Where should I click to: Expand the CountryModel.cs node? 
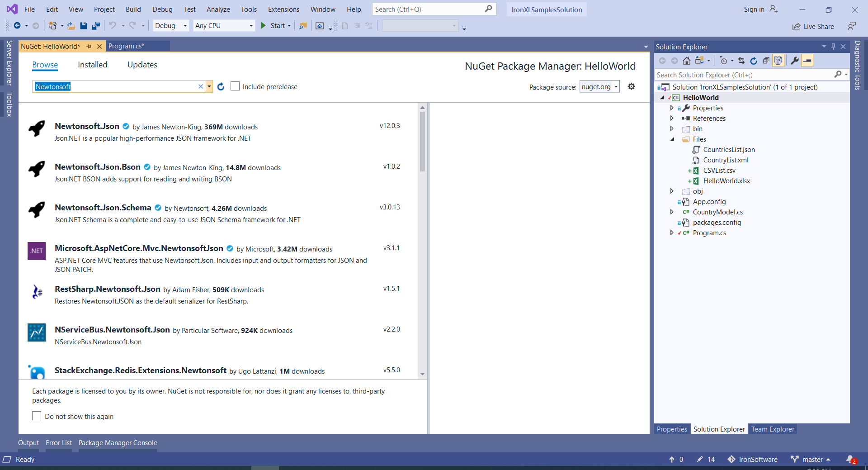(x=672, y=212)
